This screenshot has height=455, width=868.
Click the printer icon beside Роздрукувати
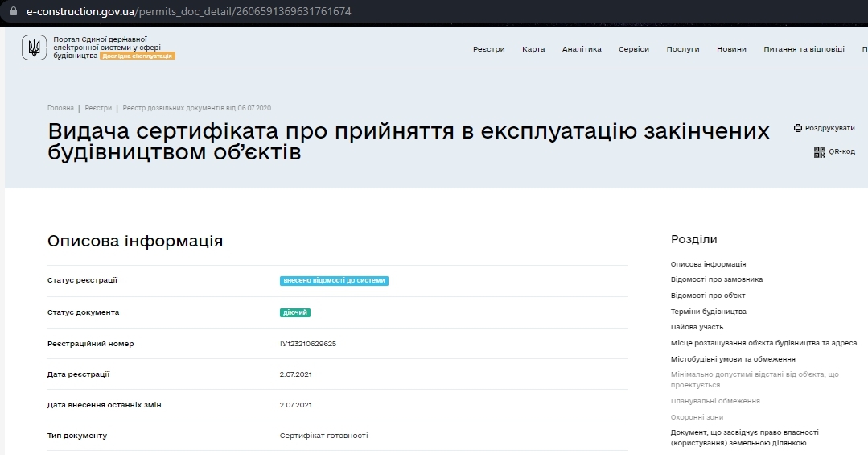tap(798, 128)
